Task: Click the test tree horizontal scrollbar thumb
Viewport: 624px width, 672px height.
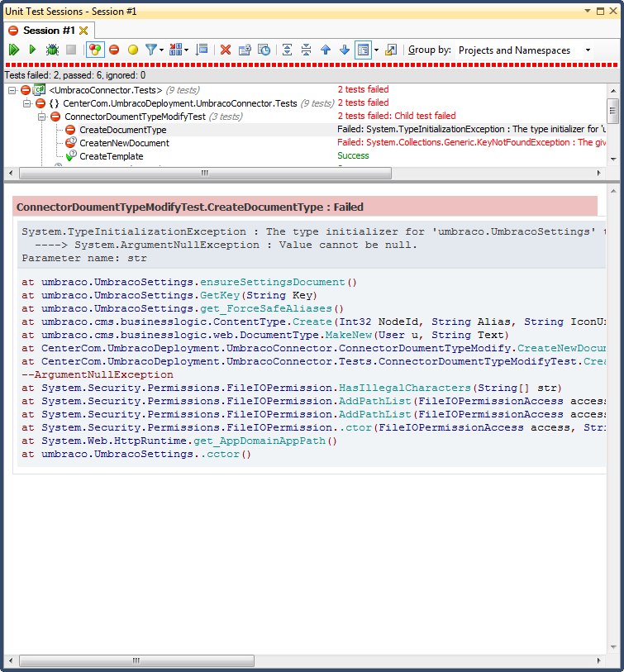Action: [x=205, y=173]
